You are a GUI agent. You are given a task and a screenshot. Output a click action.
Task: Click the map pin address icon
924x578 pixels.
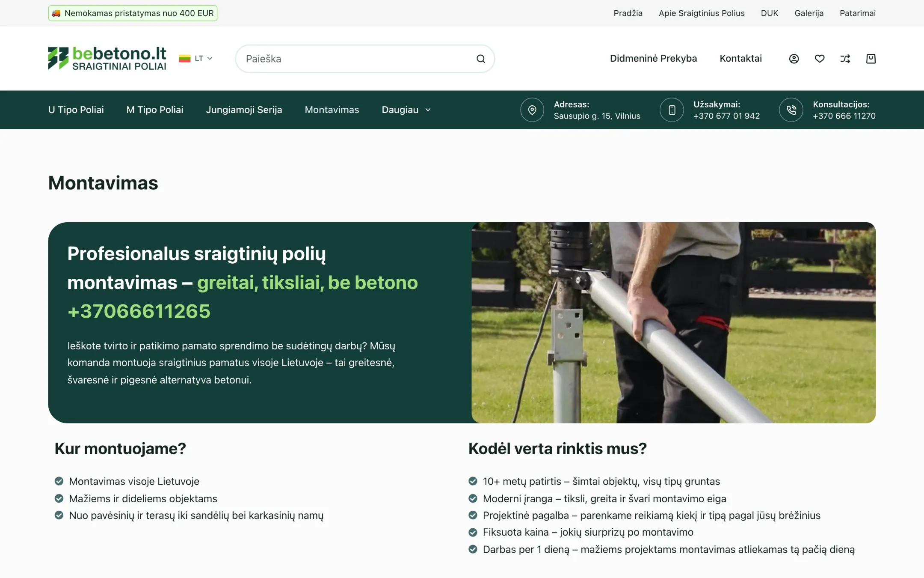[532, 110]
